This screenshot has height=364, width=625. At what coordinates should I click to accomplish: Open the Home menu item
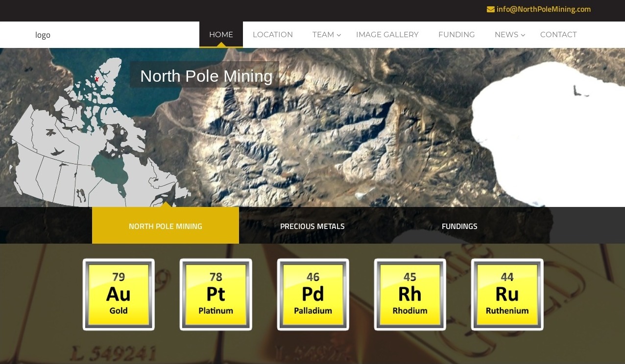[221, 35]
